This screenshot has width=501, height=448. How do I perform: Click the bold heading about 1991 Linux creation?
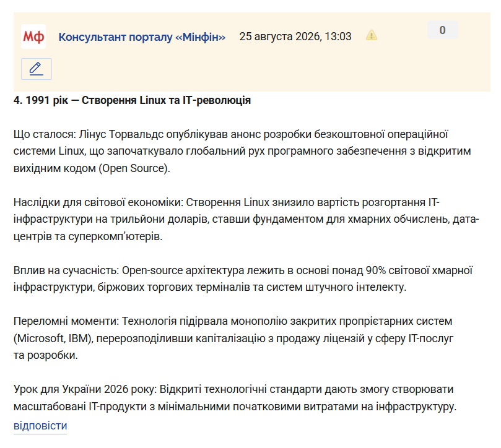point(132,100)
